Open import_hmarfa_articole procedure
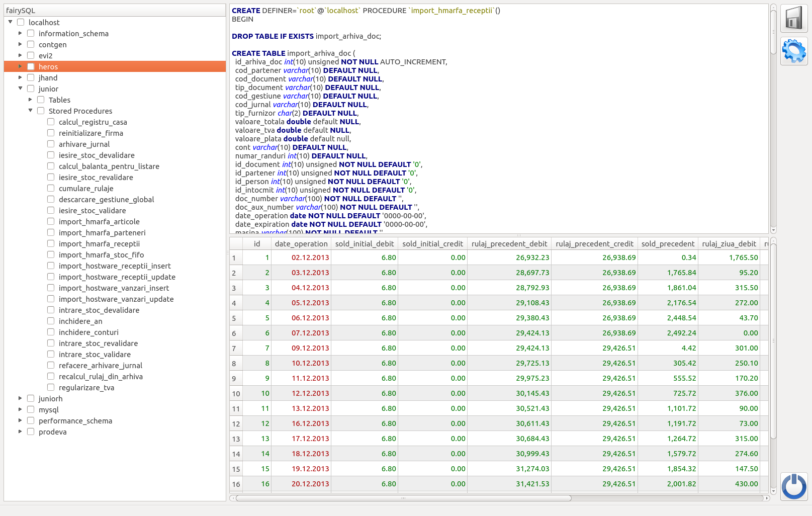 pyautogui.click(x=99, y=222)
